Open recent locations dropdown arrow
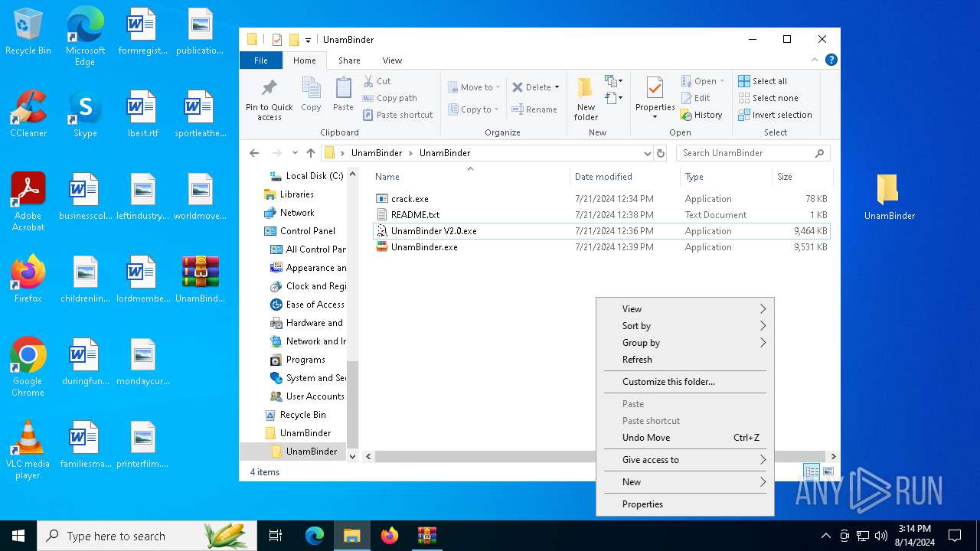Screen dimensions: 980x551 click(x=295, y=153)
